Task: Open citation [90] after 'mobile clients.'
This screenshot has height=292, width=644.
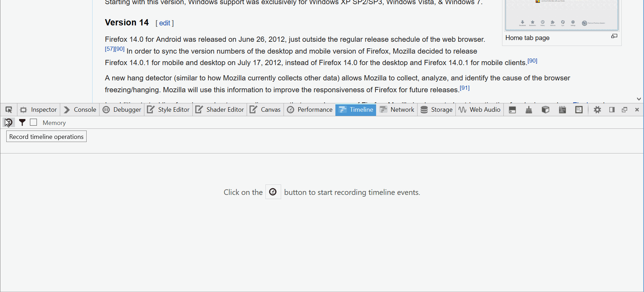Action: pos(532,61)
